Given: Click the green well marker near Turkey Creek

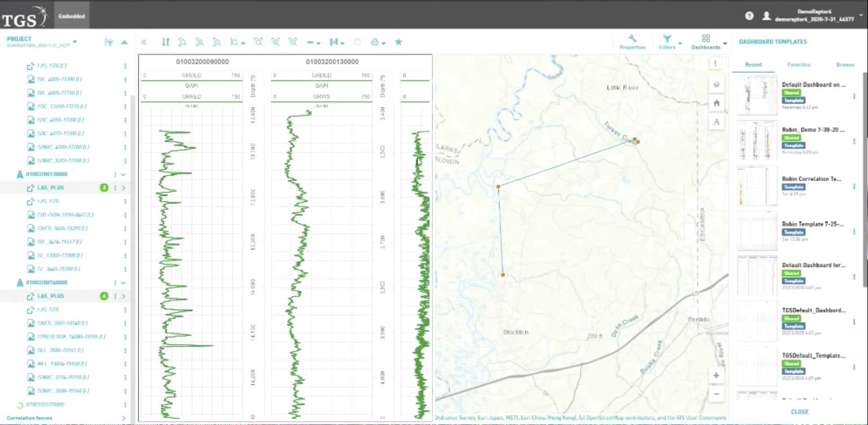Looking at the screenshot, I should pos(634,139).
